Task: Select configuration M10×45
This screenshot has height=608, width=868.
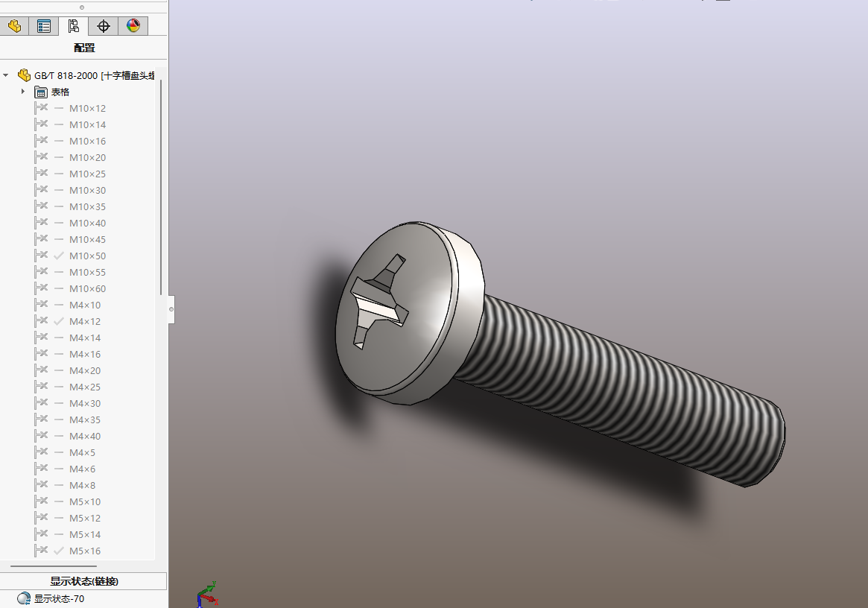Action: click(x=87, y=239)
